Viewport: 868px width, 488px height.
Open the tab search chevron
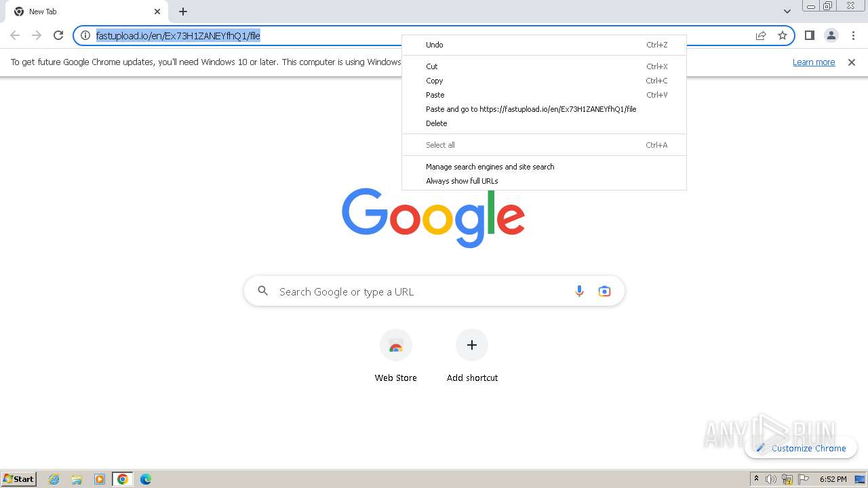pos(787,12)
